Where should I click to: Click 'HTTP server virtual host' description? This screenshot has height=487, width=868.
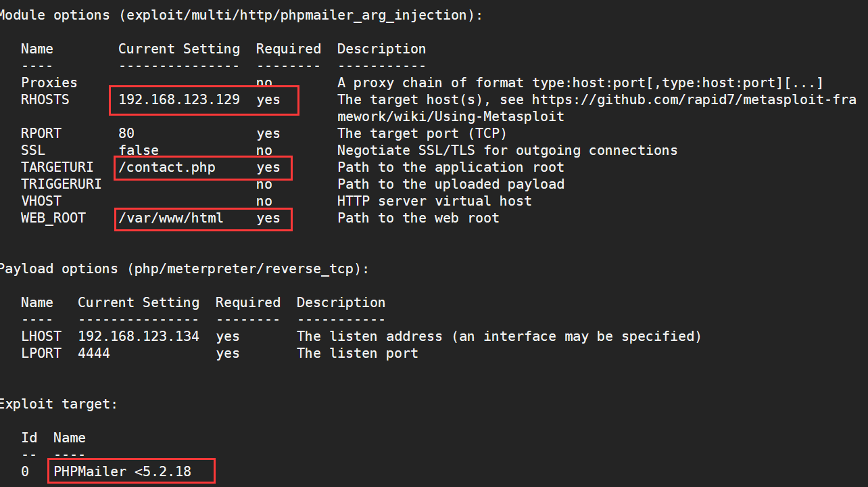tap(435, 201)
